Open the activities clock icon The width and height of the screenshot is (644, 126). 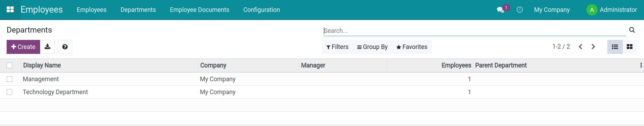pyautogui.click(x=520, y=10)
